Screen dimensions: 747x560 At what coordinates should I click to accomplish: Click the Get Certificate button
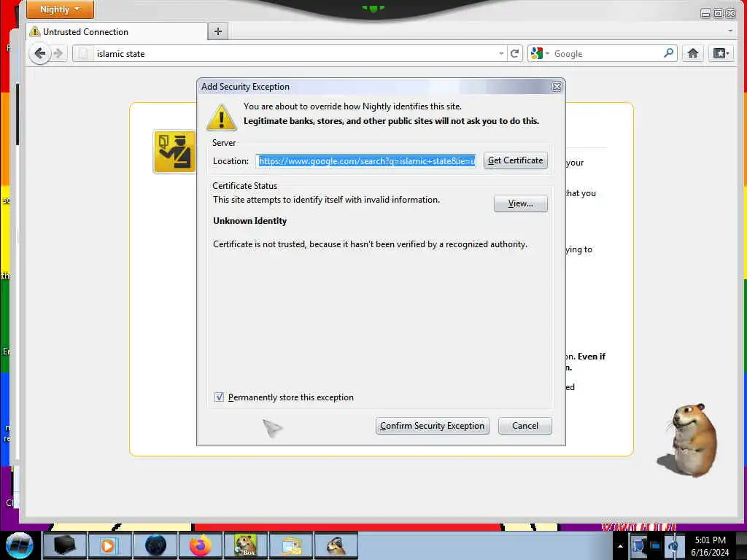pos(516,160)
